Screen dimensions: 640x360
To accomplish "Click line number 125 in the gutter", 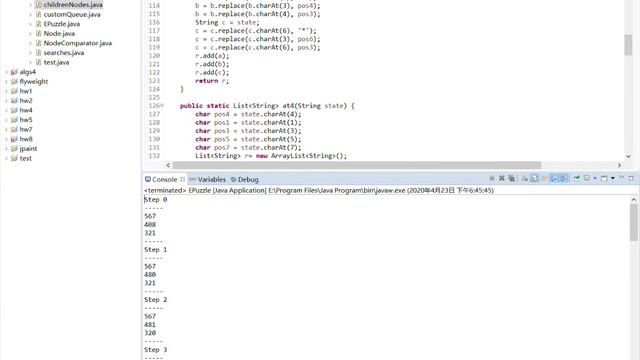I will click(x=154, y=97).
